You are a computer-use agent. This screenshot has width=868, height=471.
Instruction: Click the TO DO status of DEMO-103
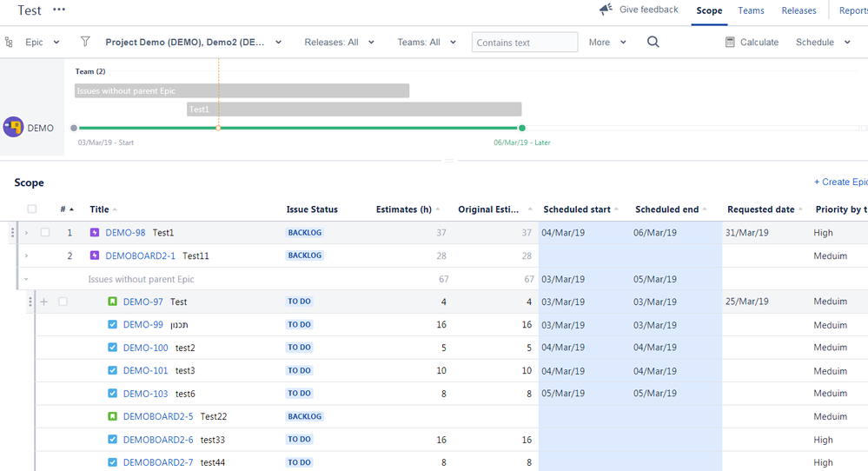[x=300, y=394]
